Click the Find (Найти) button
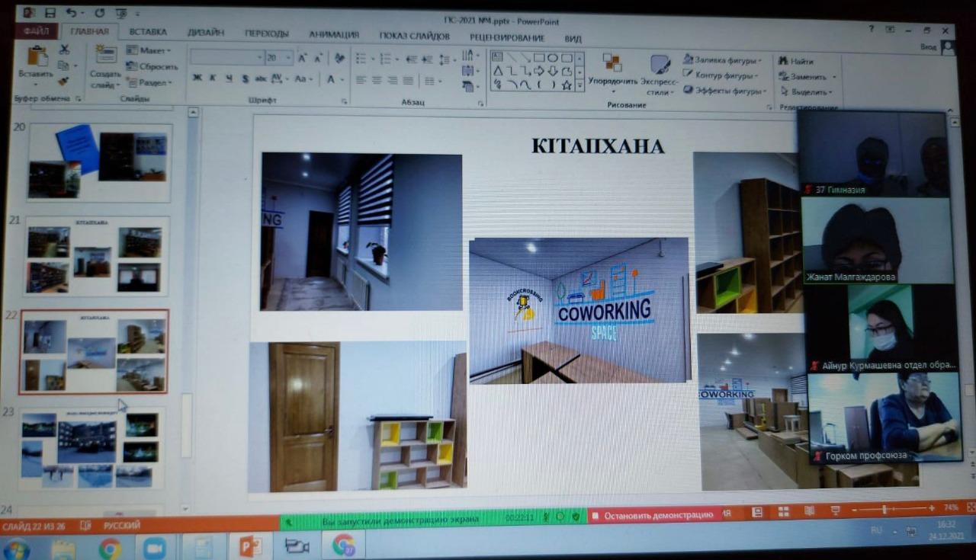 point(796,60)
